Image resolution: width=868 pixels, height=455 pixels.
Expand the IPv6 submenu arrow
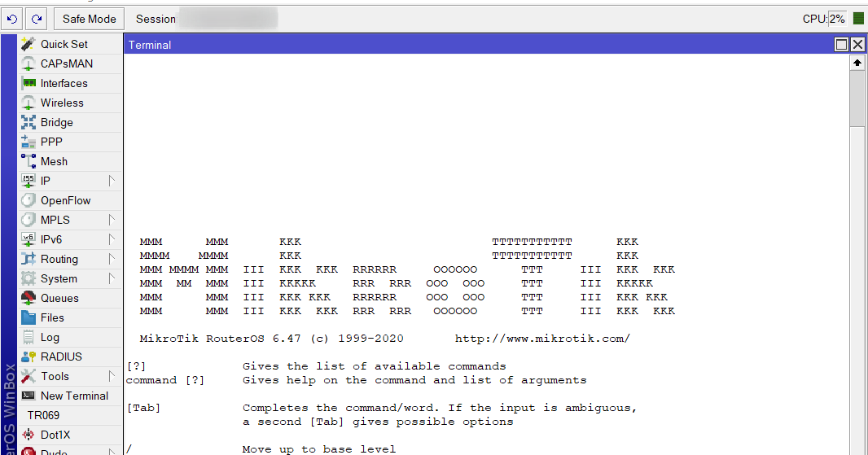[x=112, y=239]
